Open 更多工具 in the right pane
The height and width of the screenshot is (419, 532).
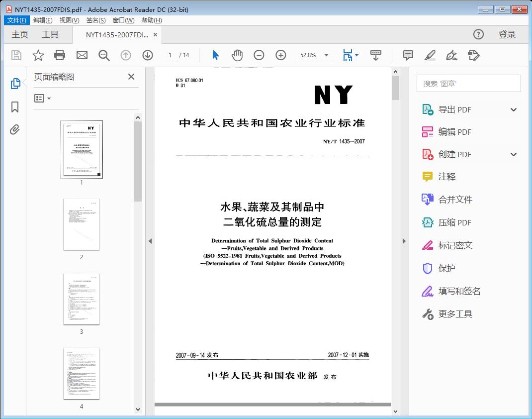pos(455,314)
